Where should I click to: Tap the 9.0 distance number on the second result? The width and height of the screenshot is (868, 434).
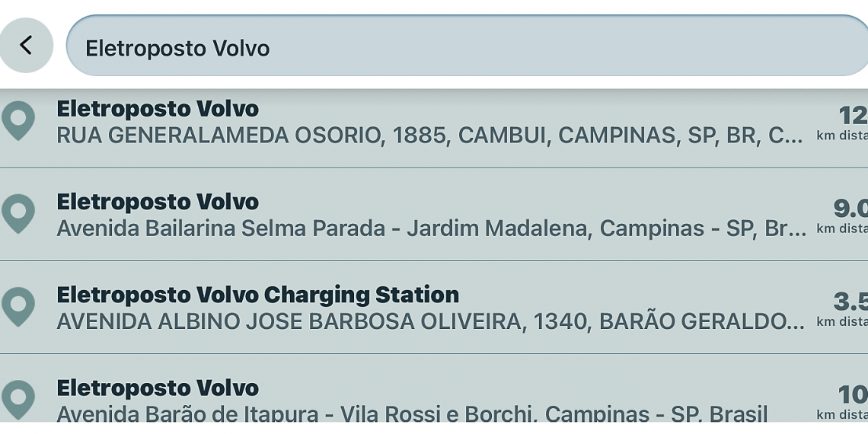850,208
